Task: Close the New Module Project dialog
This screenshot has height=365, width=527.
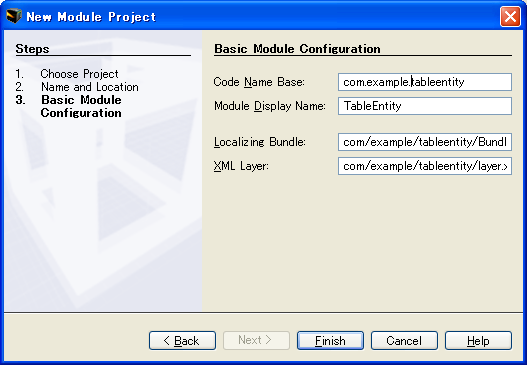Action: coord(510,16)
